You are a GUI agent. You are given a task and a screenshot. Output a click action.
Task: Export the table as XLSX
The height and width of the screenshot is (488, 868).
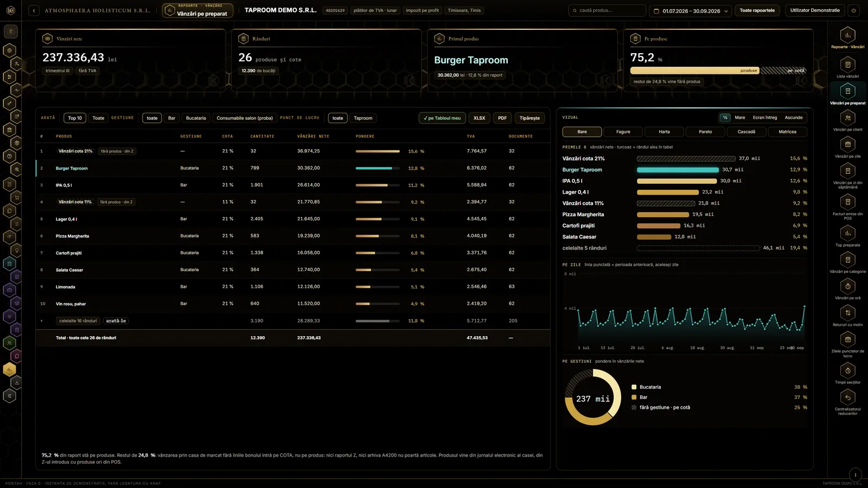(479, 118)
